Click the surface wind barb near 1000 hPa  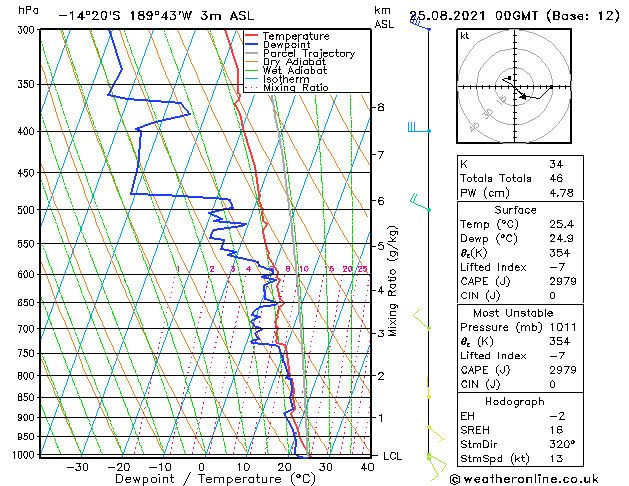click(x=436, y=467)
